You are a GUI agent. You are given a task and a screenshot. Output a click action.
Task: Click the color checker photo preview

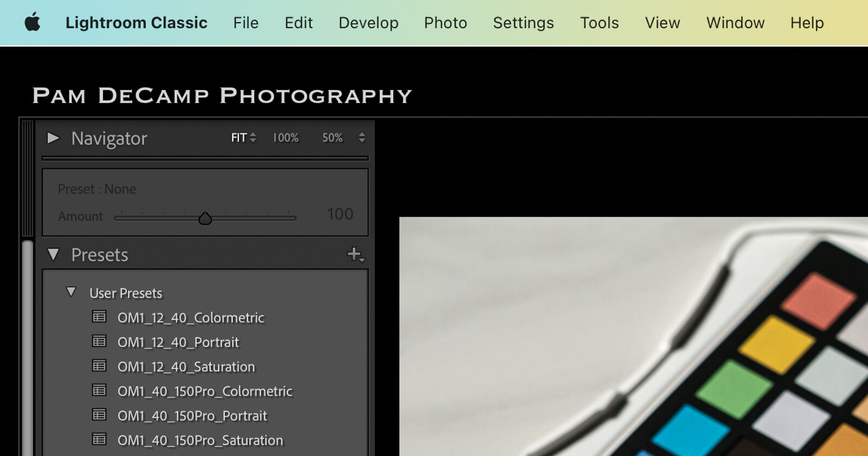point(633,337)
